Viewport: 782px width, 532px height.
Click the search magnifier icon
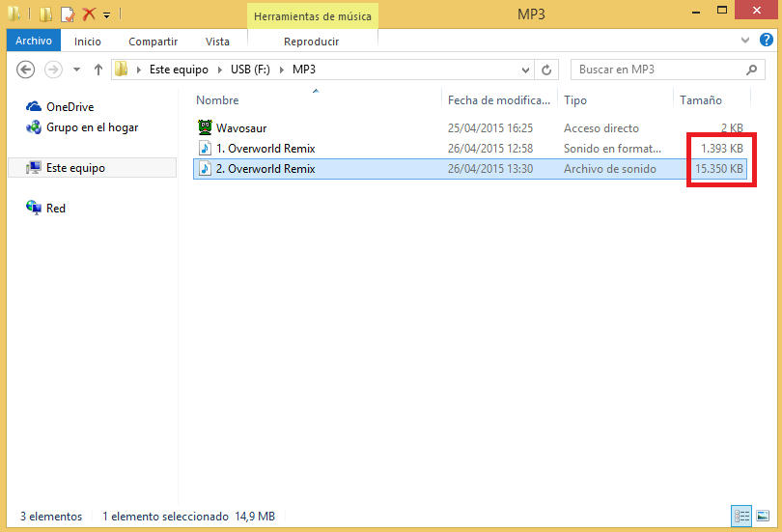coord(752,70)
